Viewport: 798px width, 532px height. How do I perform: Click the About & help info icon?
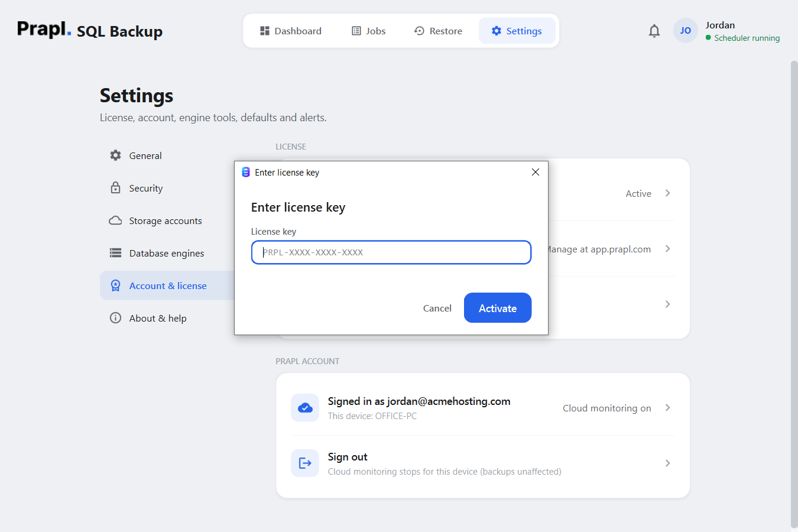coord(115,318)
